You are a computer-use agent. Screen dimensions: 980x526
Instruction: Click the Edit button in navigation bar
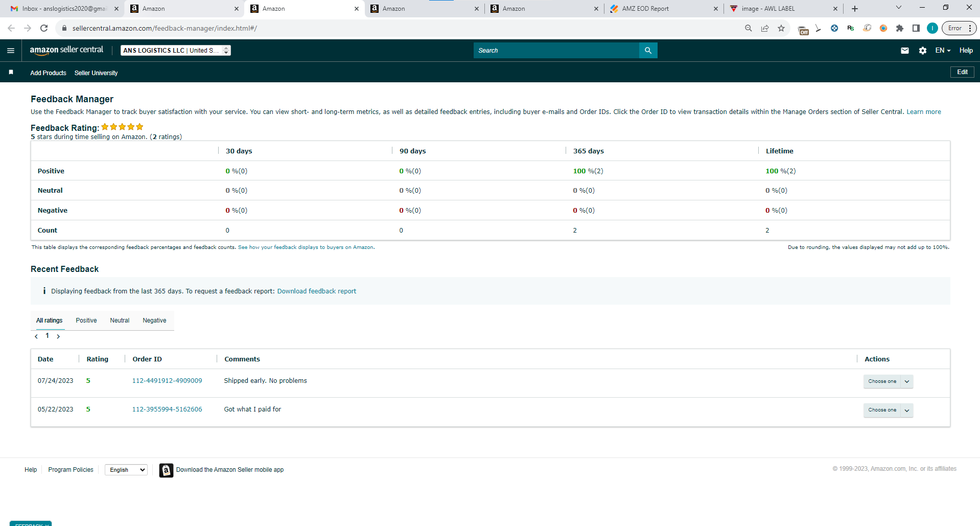click(x=962, y=72)
